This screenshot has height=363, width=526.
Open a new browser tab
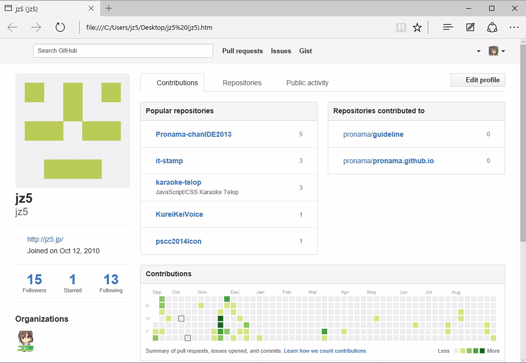tap(109, 8)
